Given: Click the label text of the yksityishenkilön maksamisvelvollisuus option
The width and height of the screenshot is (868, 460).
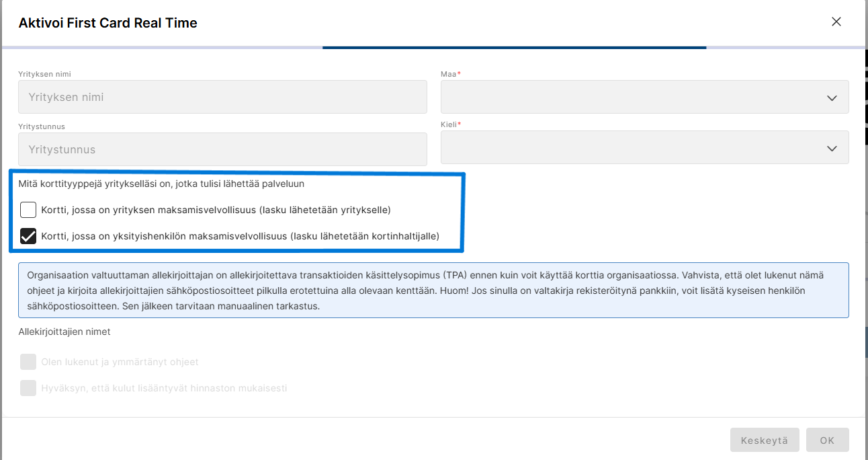Looking at the screenshot, I should (240, 236).
